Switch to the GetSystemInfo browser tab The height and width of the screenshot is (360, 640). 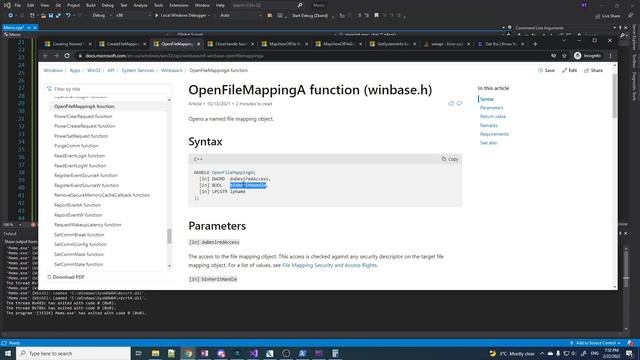pos(393,44)
